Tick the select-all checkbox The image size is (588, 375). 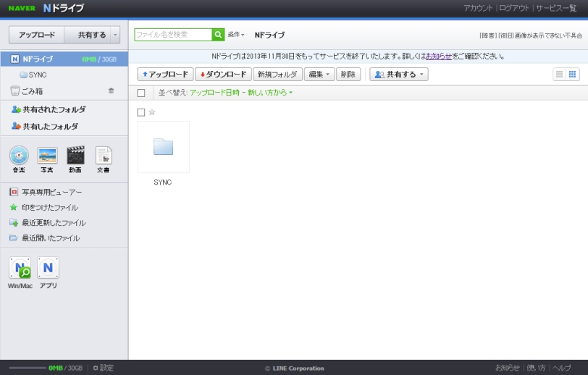pyautogui.click(x=141, y=93)
